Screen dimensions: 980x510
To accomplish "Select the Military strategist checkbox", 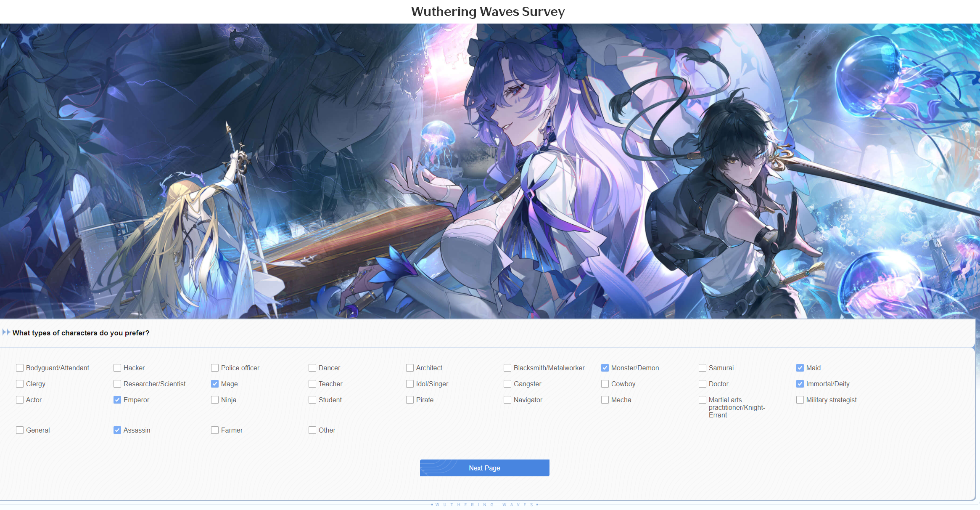I will [x=800, y=400].
